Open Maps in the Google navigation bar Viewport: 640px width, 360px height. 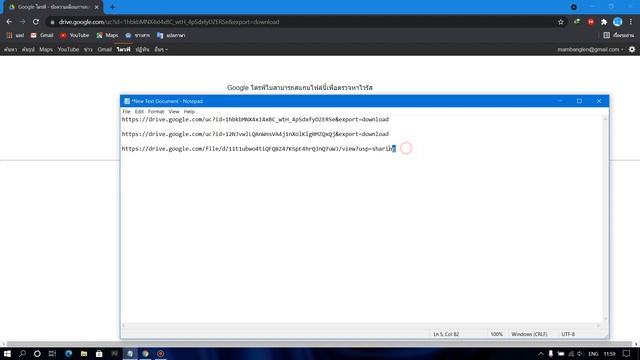(x=46, y=49)
